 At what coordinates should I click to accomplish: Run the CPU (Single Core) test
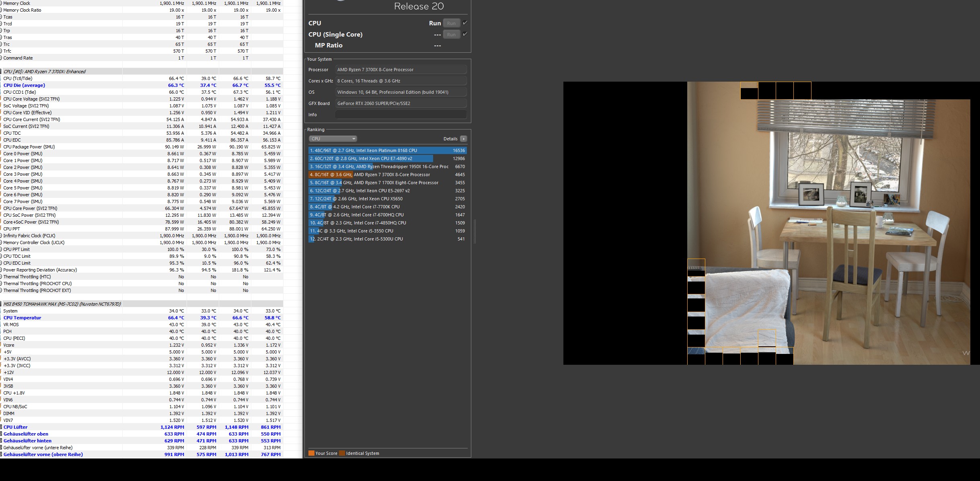451,35
